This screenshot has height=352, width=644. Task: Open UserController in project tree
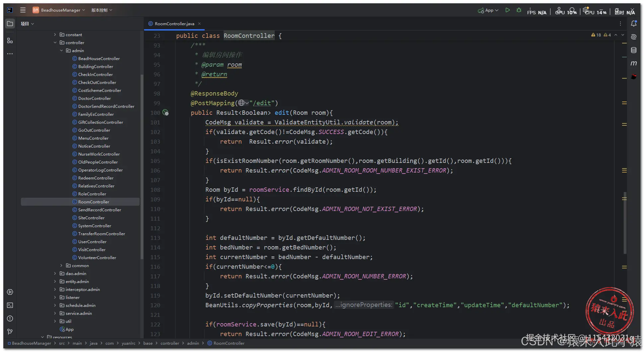(x=92, y=242)
